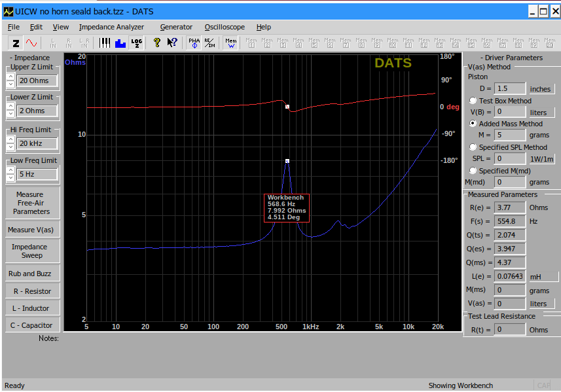Select memory slot Mem 10 icon
The height and width of the screenshot is (392, 561).
tap(393, 43)
